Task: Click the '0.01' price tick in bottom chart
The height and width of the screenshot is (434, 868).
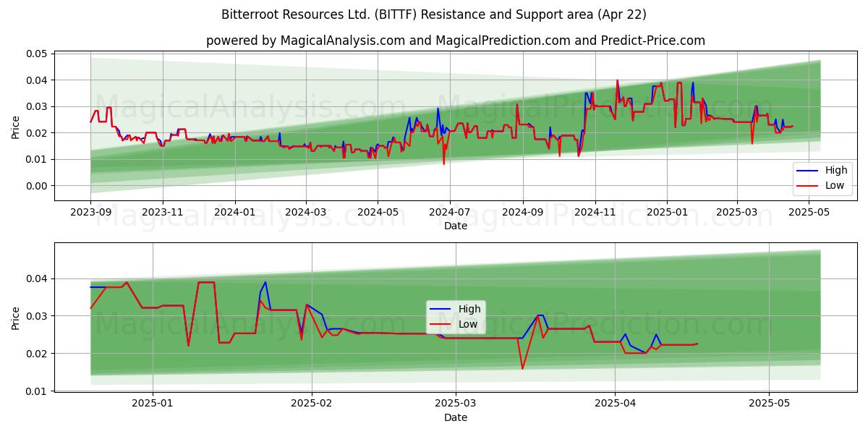Action: 37,391
